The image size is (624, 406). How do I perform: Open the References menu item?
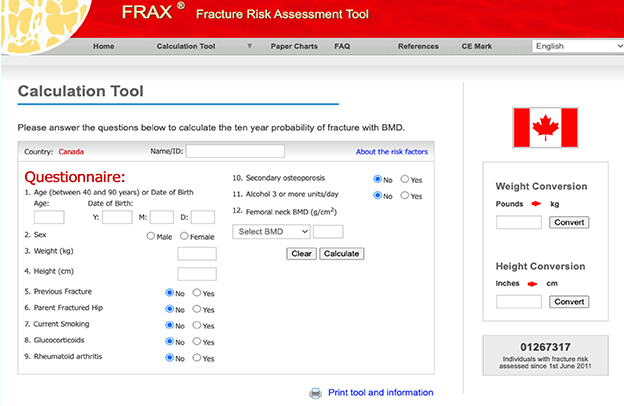click(x=418, y=46)
